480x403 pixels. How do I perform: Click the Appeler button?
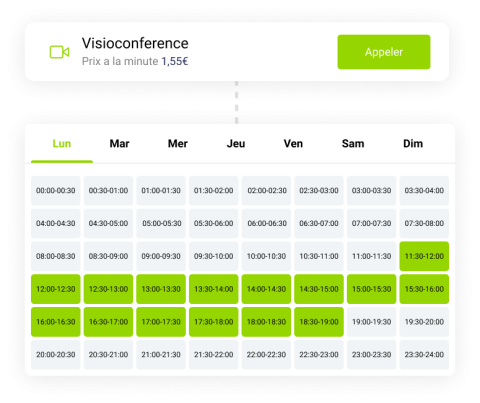point(384,52)
